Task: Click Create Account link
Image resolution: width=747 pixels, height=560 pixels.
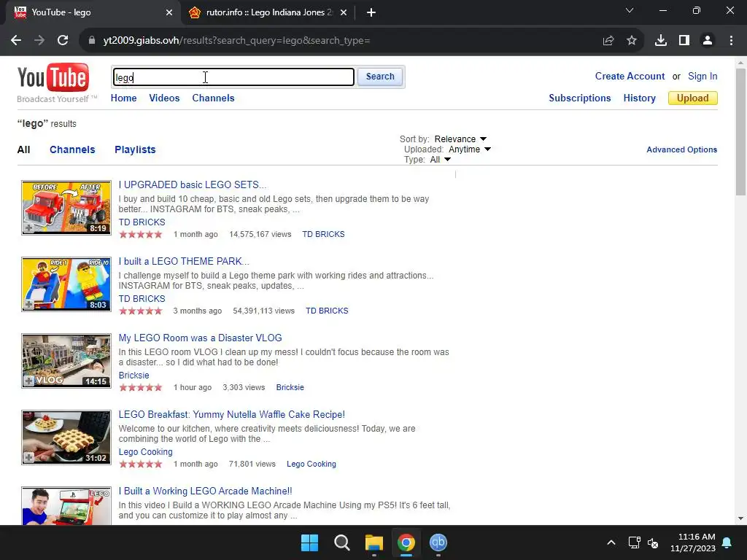Action: coord(630,76)
